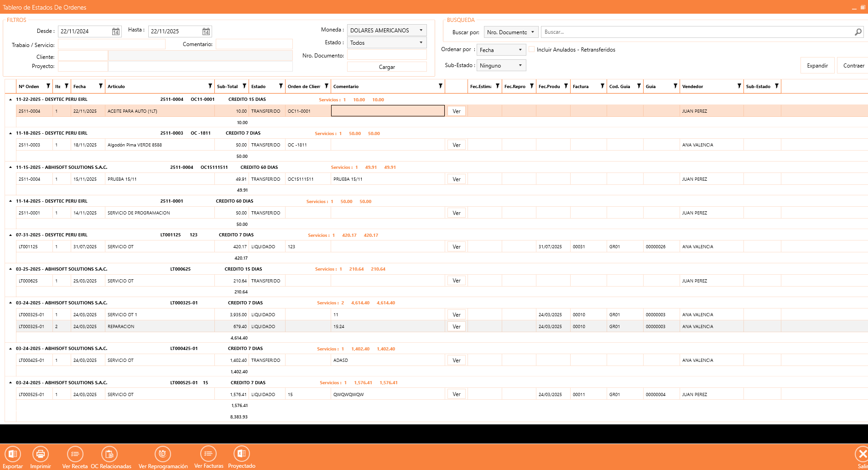Image resolution: width=868 pixels, height=470 pixels.
Task: Click the Exportar Excel icon
Action: click(13, 454)
